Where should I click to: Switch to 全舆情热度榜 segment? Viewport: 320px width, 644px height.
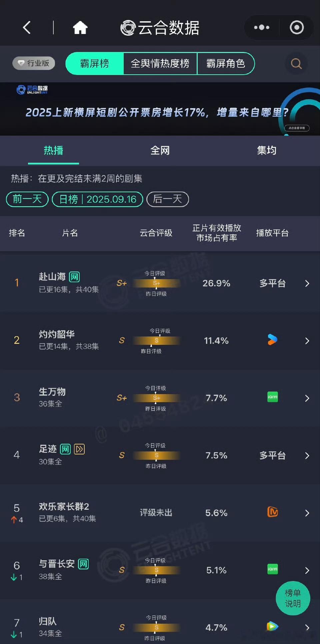[x=160, y=63]
